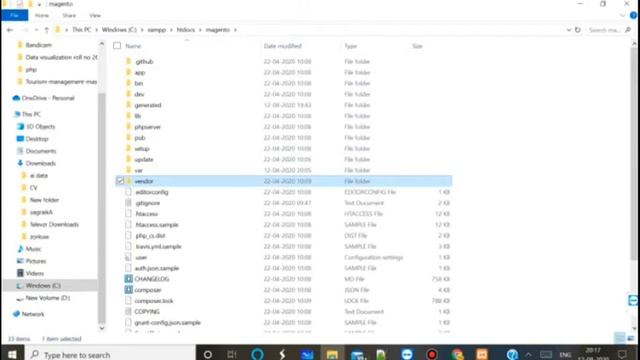640x360 pixels.
Task: Switch to the Home ribbon tab
Action: pos(42,16)
